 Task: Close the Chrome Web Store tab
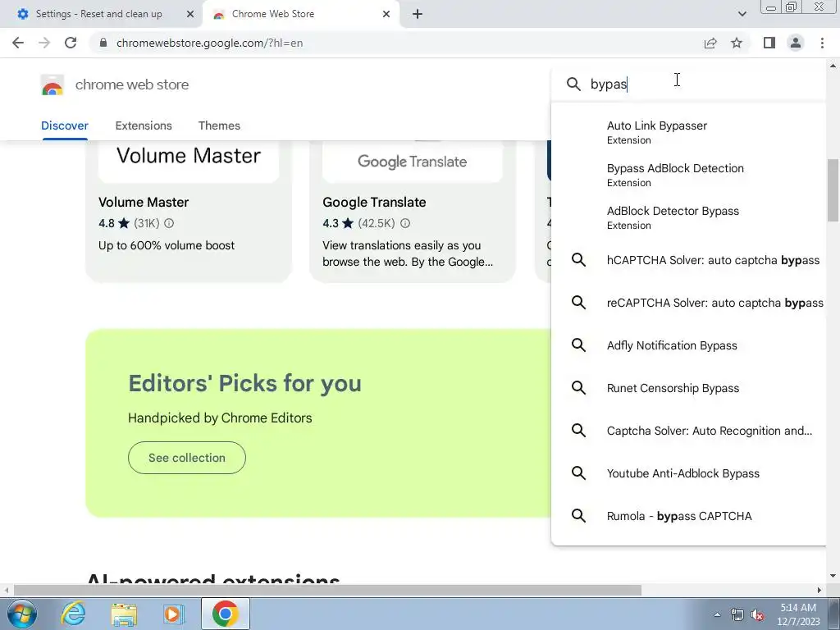[x=386, y=14]
